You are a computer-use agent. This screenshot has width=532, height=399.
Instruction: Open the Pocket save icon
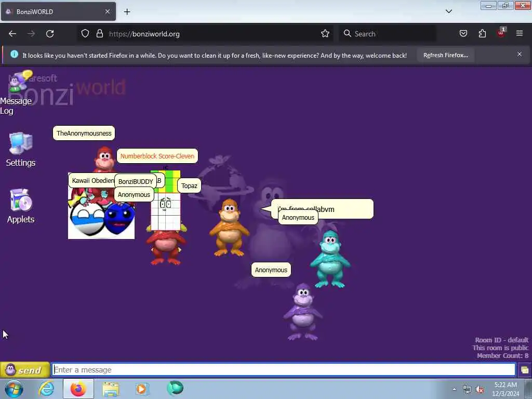463,34
